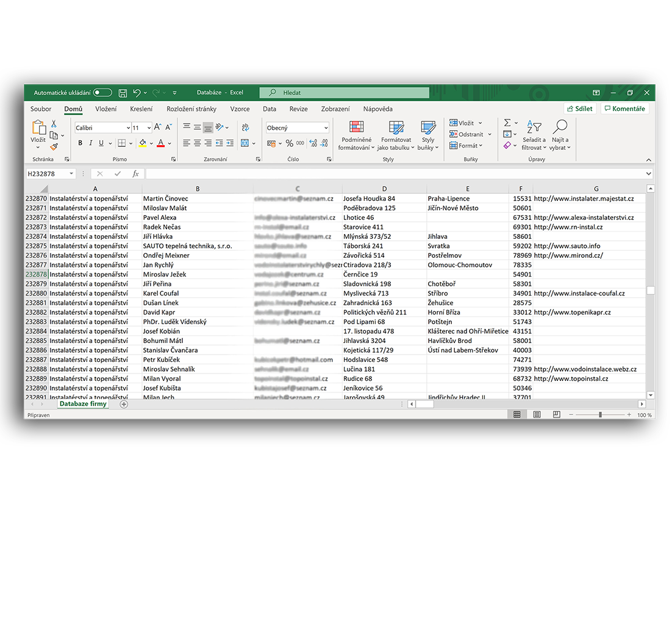The image size is (672, 624).
Task: Apply bold formatting with the B icon
Action: tap(80, 143)
